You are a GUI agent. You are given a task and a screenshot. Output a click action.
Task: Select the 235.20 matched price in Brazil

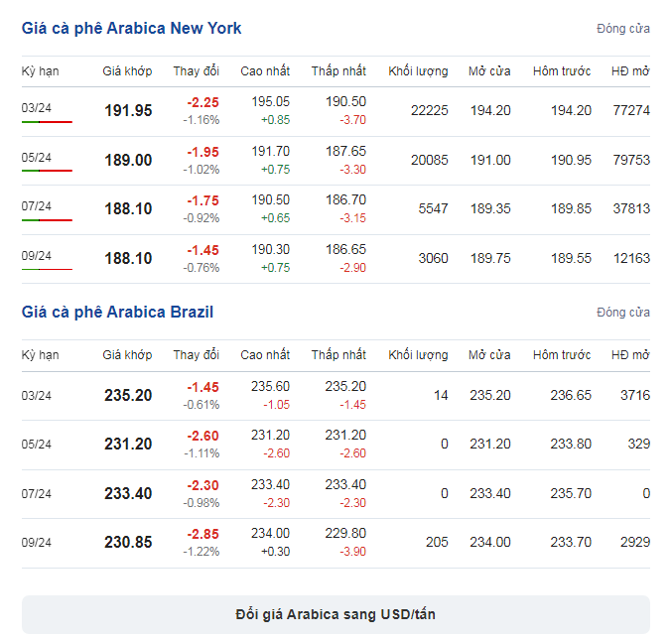pos(128,395)
